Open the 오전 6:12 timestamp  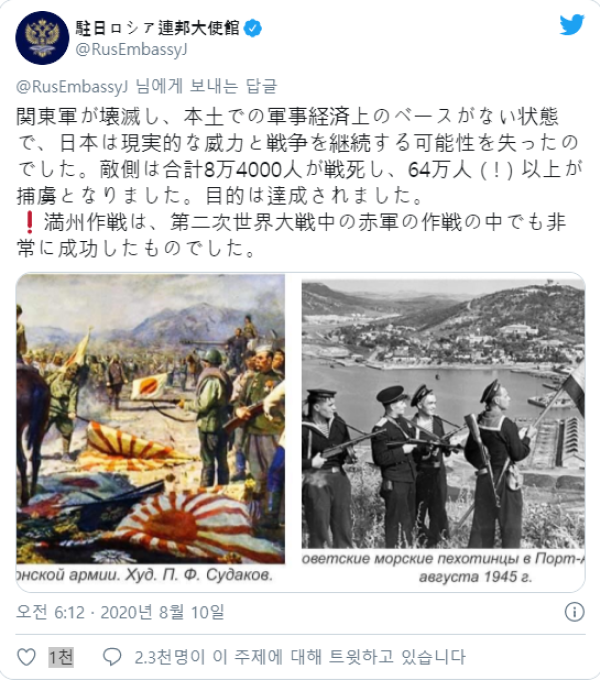50,612
